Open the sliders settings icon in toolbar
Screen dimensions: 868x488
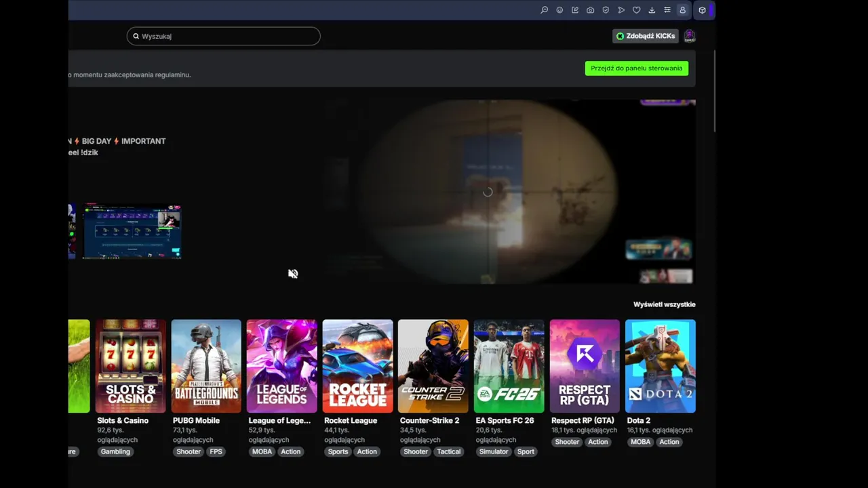667,10
